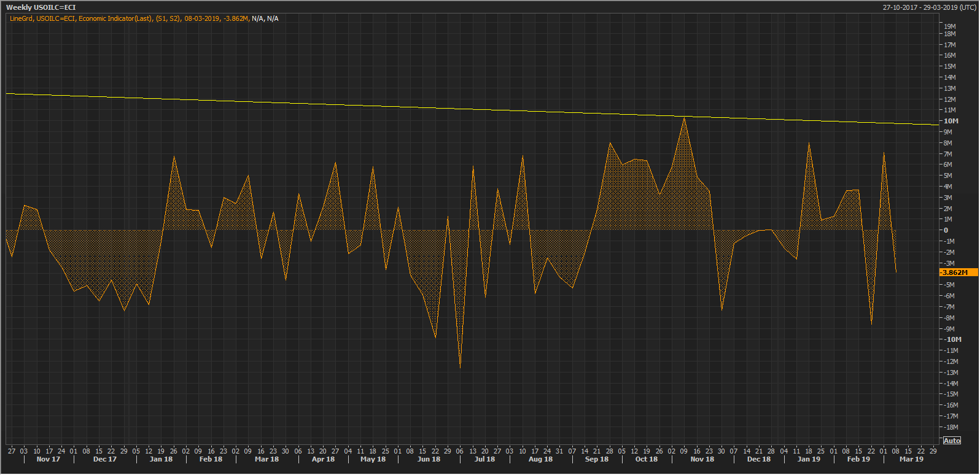The width and height of the screenshot is (980, 475).
Task: Click the -5M axis label
Action: tap(949, 285)
